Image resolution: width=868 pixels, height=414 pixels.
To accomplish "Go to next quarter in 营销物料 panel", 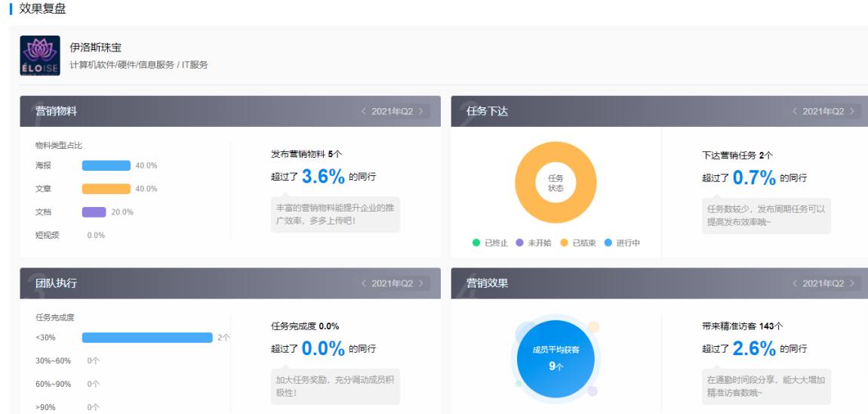I will 421,112.
